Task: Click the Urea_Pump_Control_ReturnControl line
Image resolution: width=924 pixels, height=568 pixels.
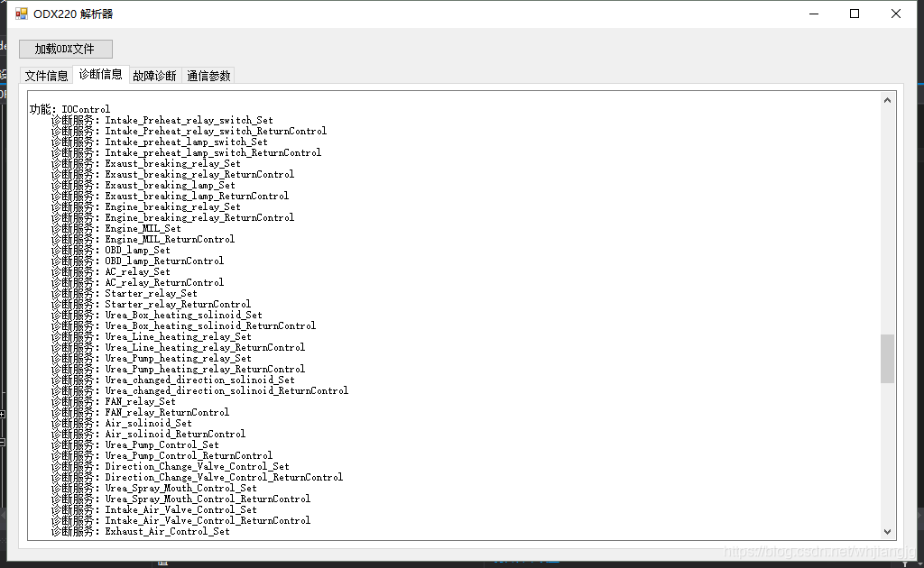Action: tap(162, 455)
